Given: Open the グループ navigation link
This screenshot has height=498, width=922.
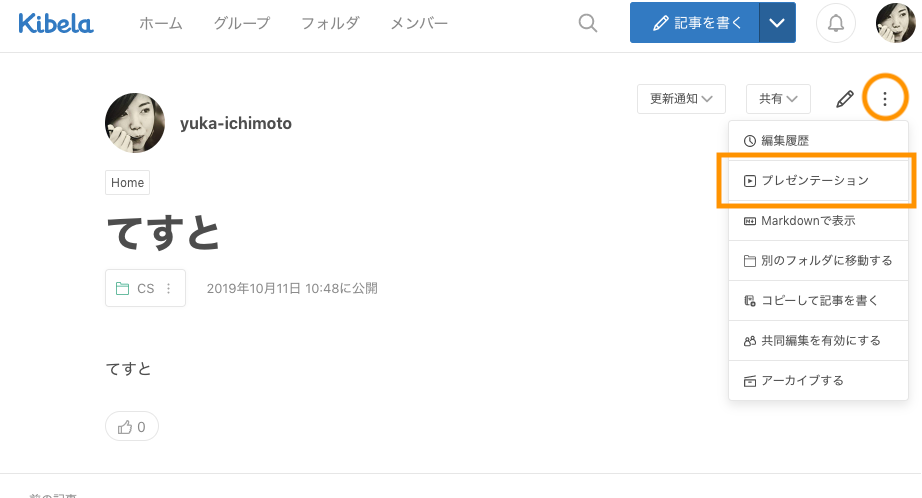Looking at the screenshot, I should tap(242, 23).
